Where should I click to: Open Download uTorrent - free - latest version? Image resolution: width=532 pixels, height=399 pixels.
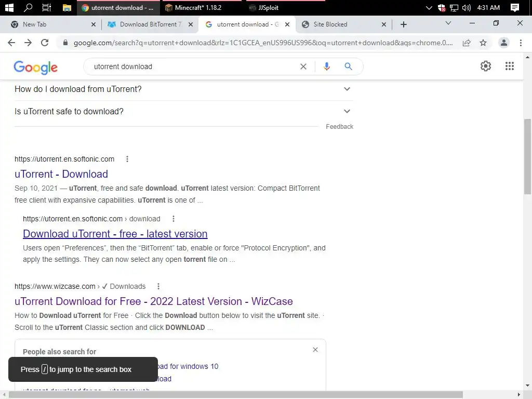pos(115,234)
